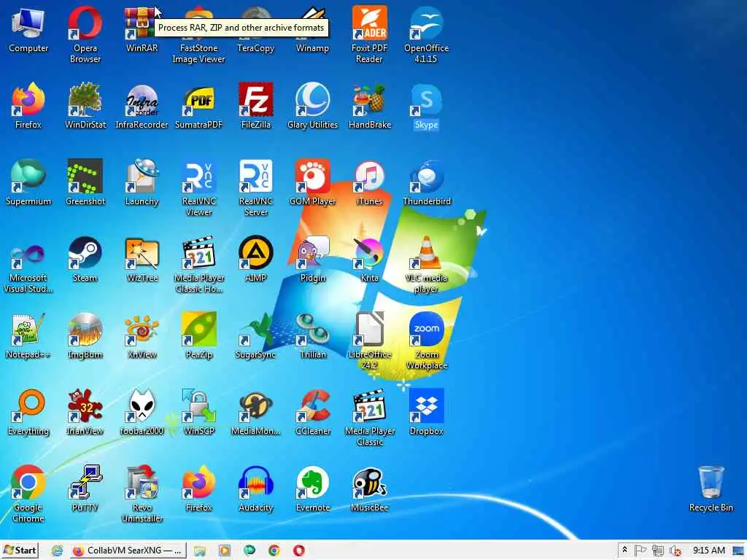
Task: Select the HandBrake pineapple icon
Action: 369,106
